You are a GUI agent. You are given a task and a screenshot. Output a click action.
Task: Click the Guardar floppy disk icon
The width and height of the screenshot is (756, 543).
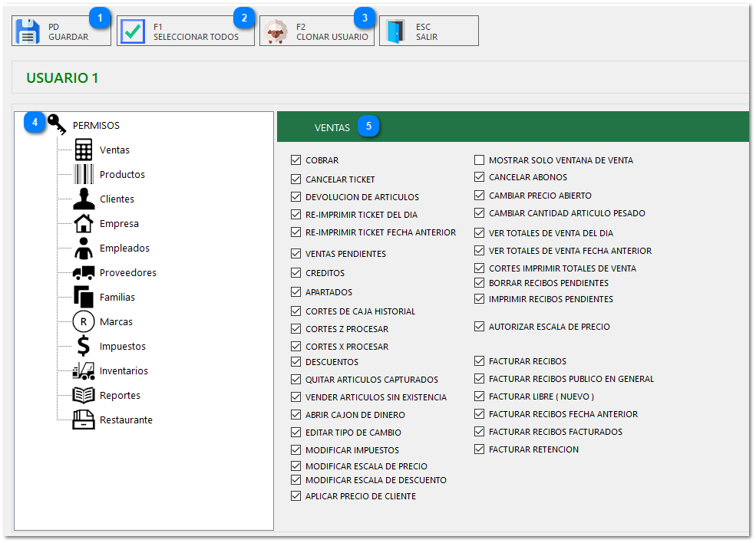(28, 31)
